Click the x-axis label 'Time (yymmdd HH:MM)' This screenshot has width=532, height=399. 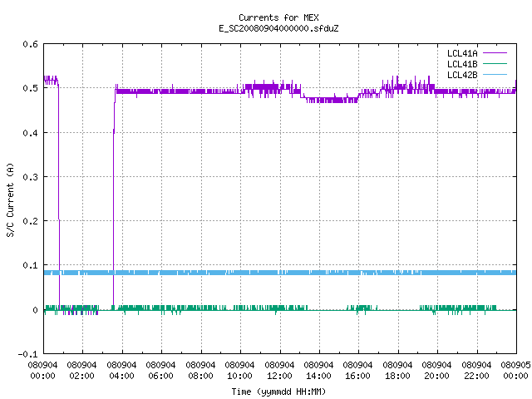click(x=278, y=392)
